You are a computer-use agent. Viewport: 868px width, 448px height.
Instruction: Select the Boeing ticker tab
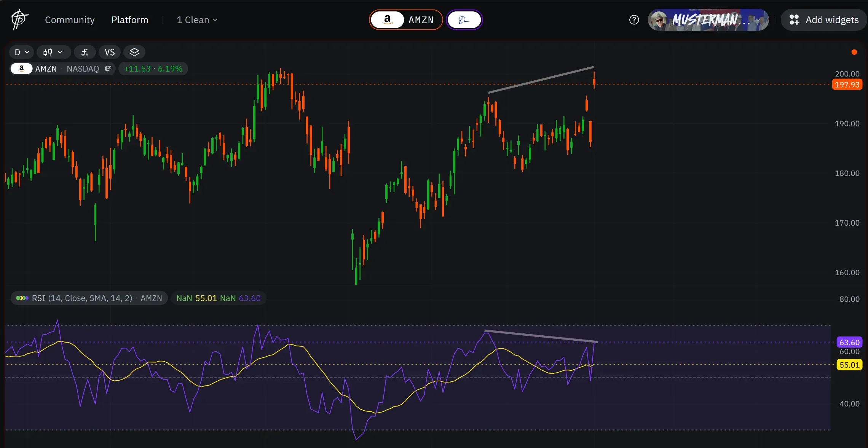pyautogui.click(x=464, y=20)
